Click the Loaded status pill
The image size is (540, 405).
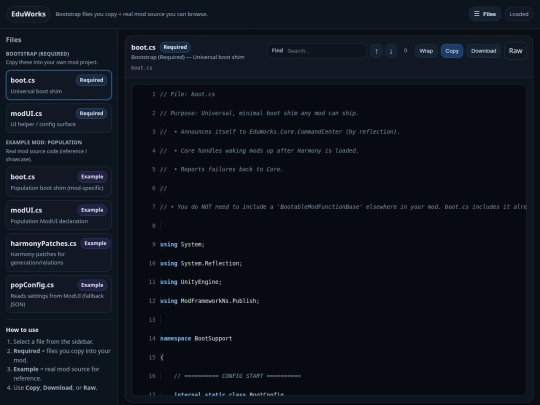tap(519, 14)
